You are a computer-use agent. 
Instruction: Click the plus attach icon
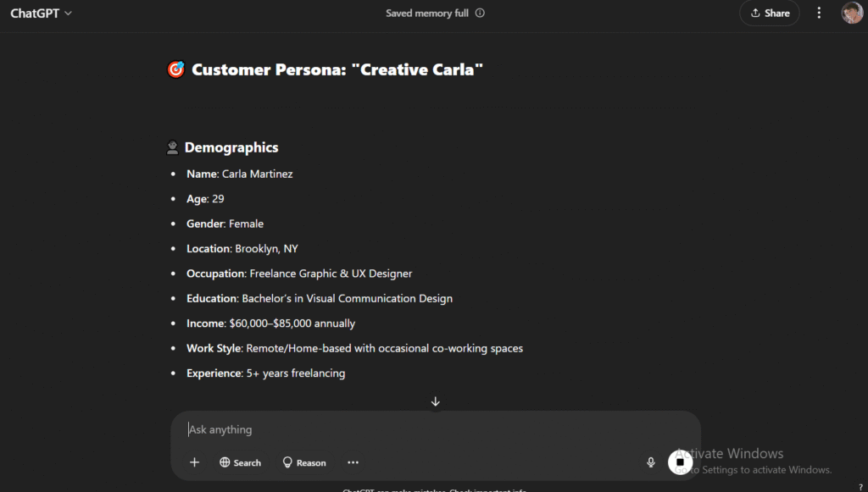click(x=194, y=462)
